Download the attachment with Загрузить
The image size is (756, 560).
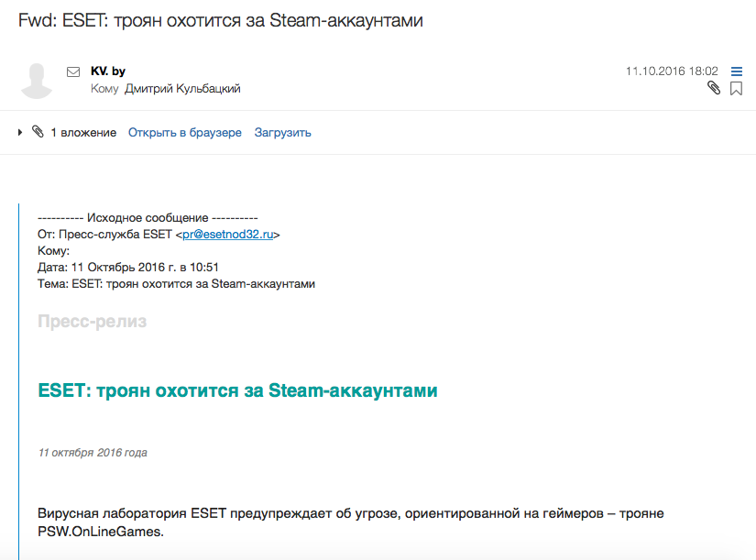[x=282, y=133]
